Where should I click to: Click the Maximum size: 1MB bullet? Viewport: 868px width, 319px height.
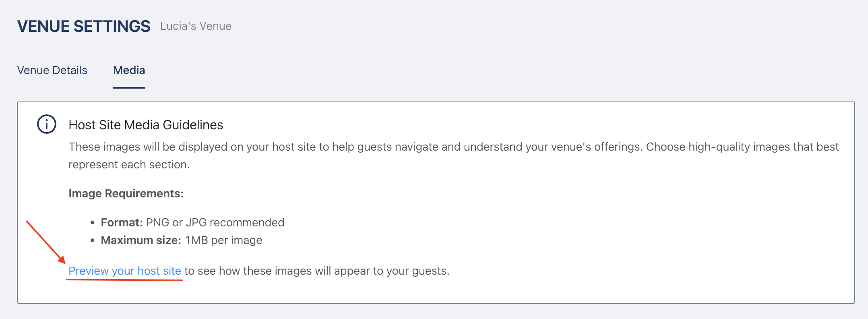[181, 240]
